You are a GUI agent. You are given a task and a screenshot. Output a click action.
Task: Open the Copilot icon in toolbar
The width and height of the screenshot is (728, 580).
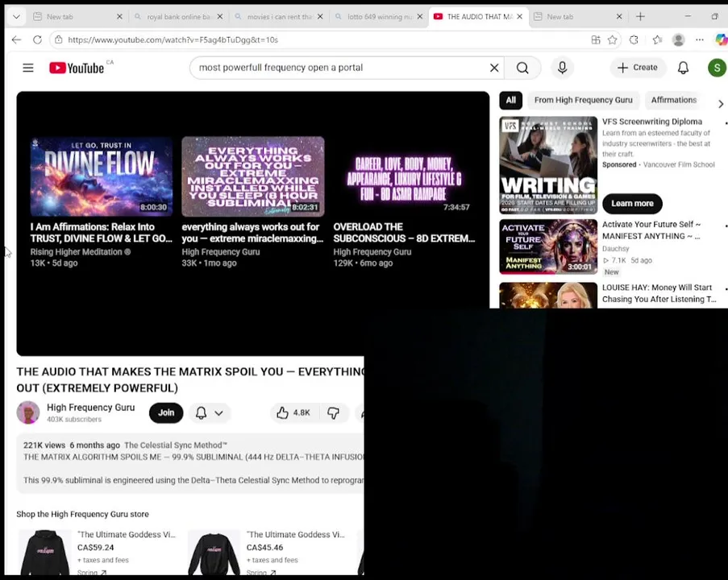point(722,40)
